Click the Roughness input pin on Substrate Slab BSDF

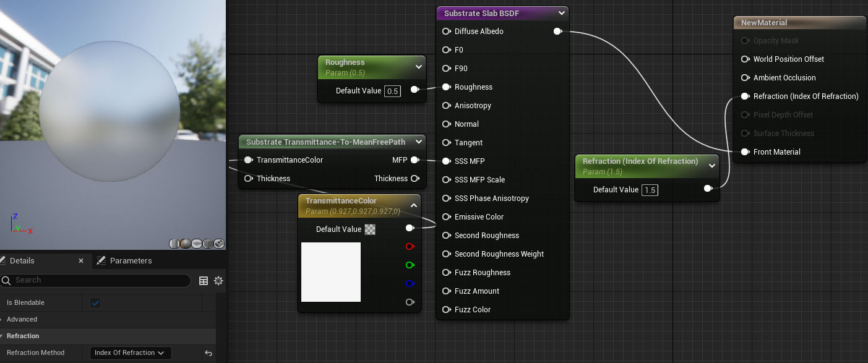(446, 87)
